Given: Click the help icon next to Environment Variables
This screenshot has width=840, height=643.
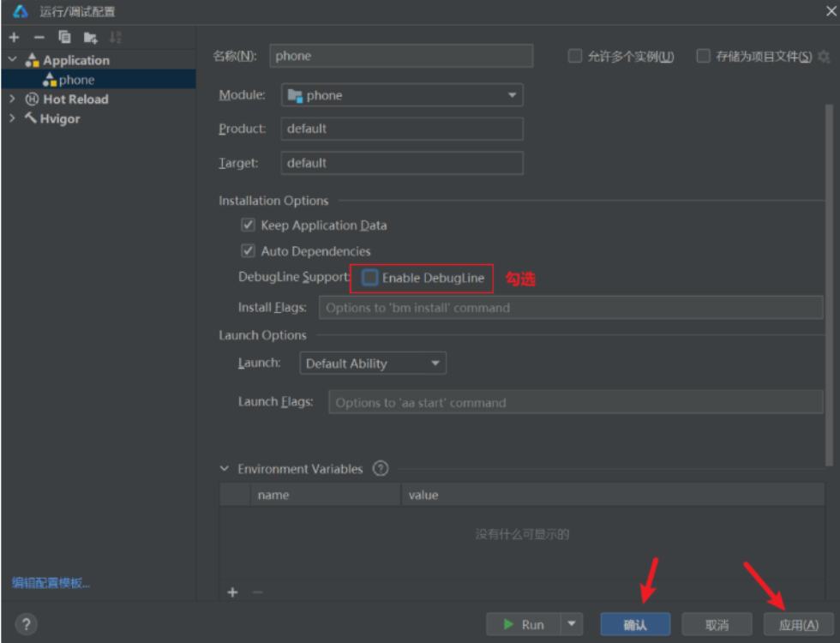Looking at the screenshot, I should click(381, 469).
